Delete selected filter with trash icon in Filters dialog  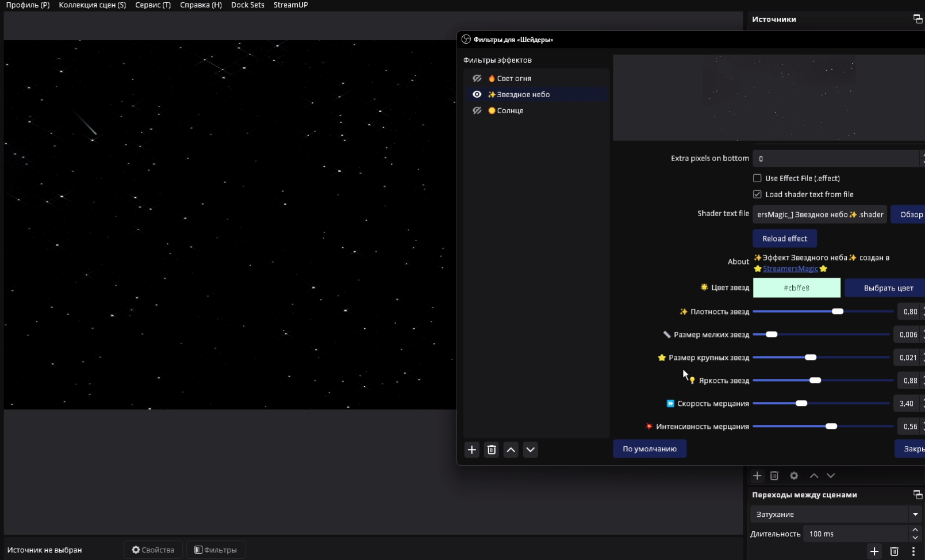[492, 450]
